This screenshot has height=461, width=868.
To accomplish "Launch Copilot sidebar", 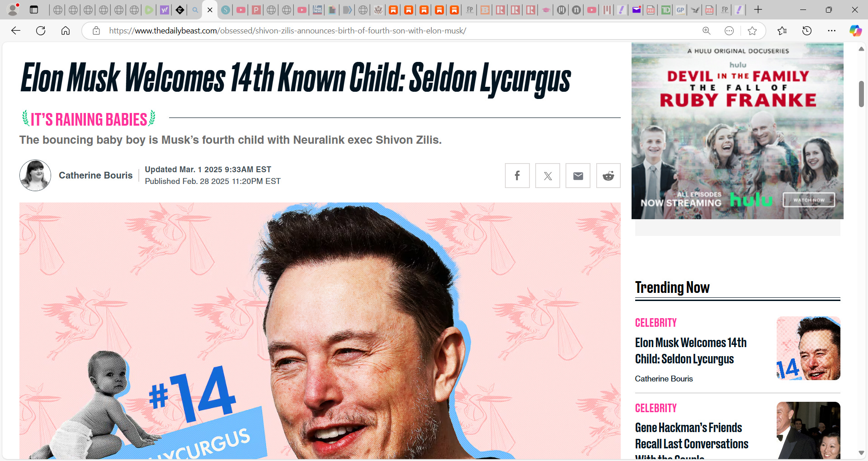I will click(855, 31).
